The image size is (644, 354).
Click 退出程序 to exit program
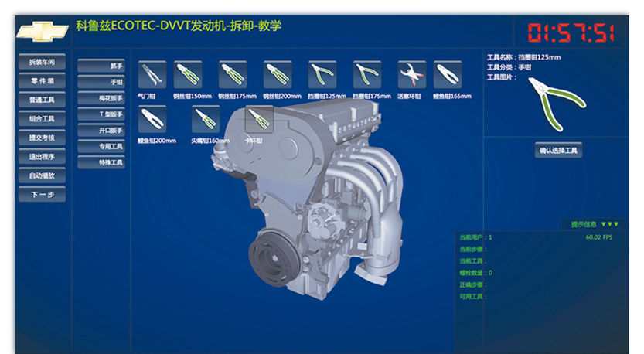tap(42, 156)
